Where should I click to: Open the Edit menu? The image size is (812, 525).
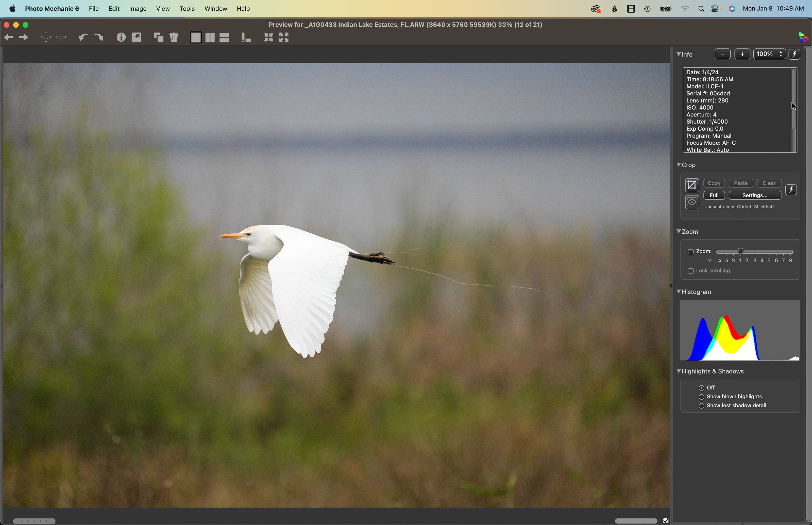(114, 9)
